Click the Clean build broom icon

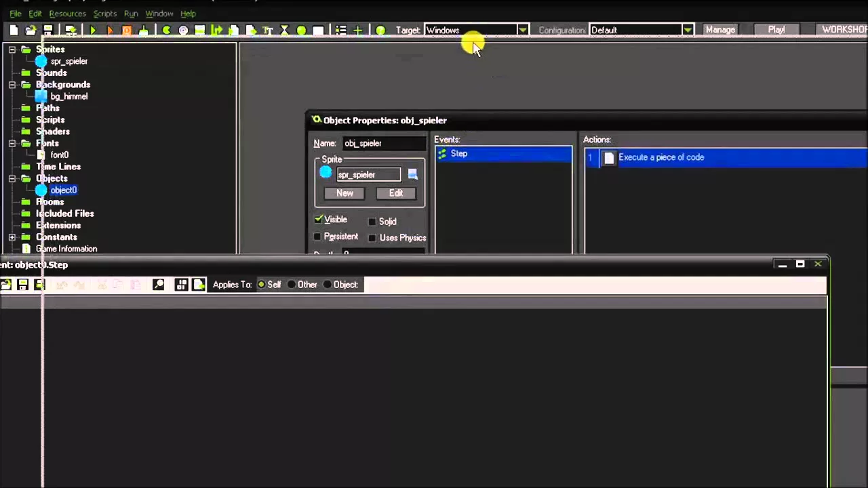coord(144,30)
